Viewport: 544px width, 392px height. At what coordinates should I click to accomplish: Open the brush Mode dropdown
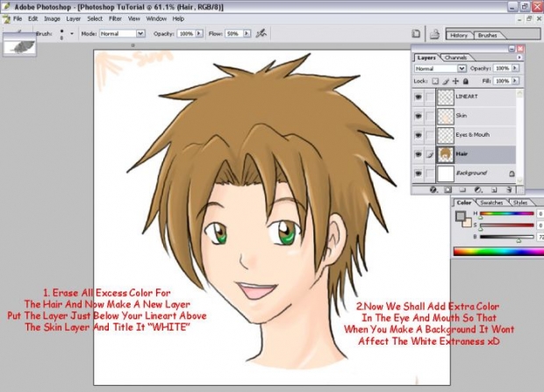140,33
